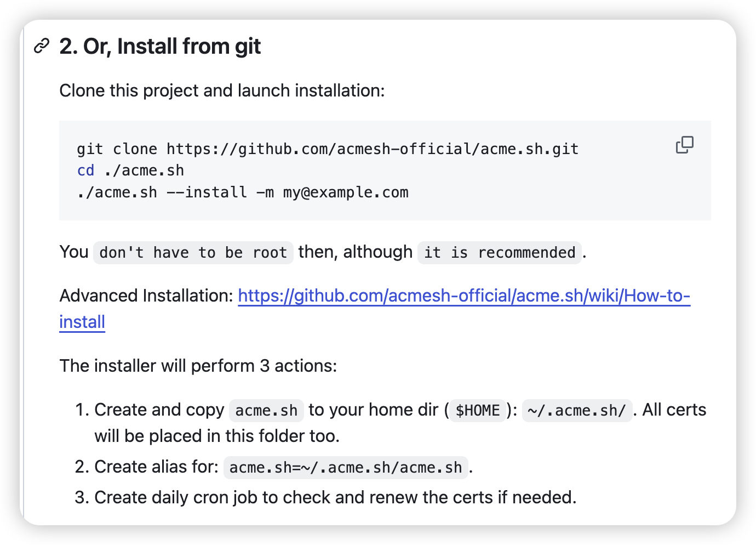This screenshot has width=756, height=545.
Task: Click the "2. Or, Install from git" heading
Action: 160,47
